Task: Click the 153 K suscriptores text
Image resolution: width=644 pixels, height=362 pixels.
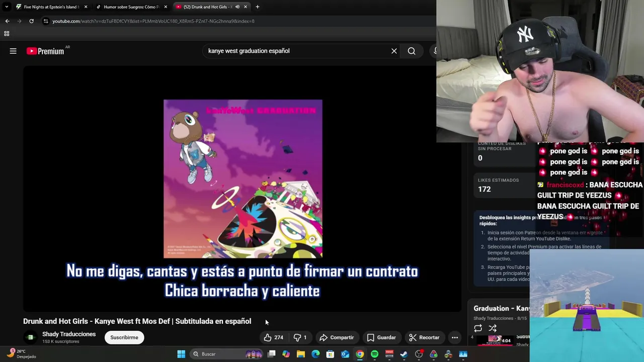Action: [61, 341]
